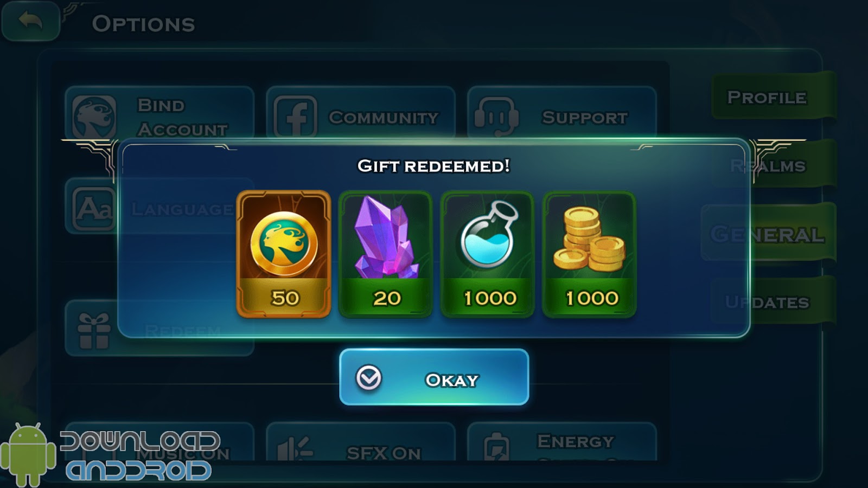Click the Bind Account lion icon
This screenshot has width=868, height=488.
pyautogui.click(x=94, y=117)
